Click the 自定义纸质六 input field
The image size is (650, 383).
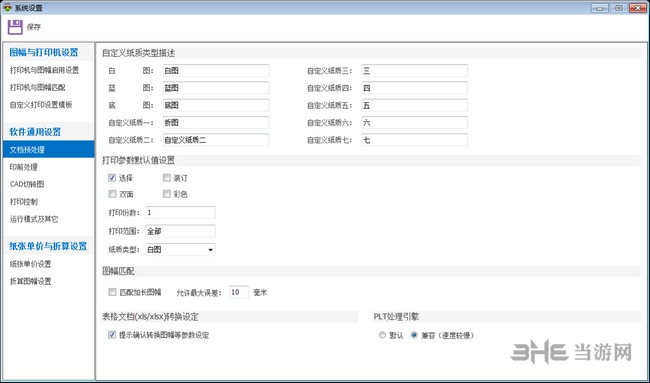[415, 123]
